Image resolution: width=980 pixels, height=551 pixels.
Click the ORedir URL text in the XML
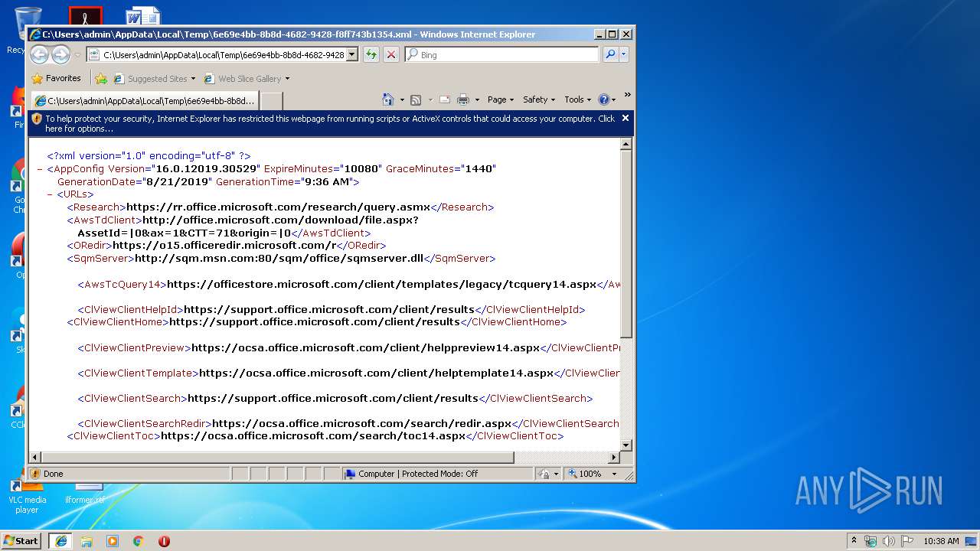point(224,246)
